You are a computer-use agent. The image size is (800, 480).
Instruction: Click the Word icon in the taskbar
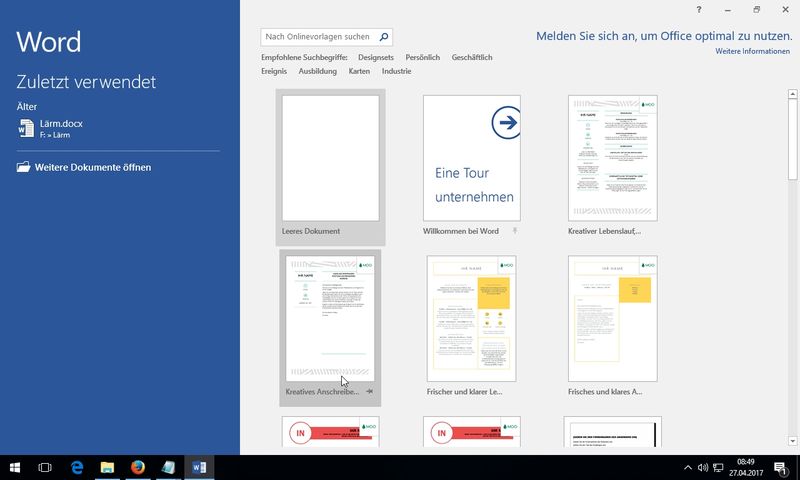199,467
